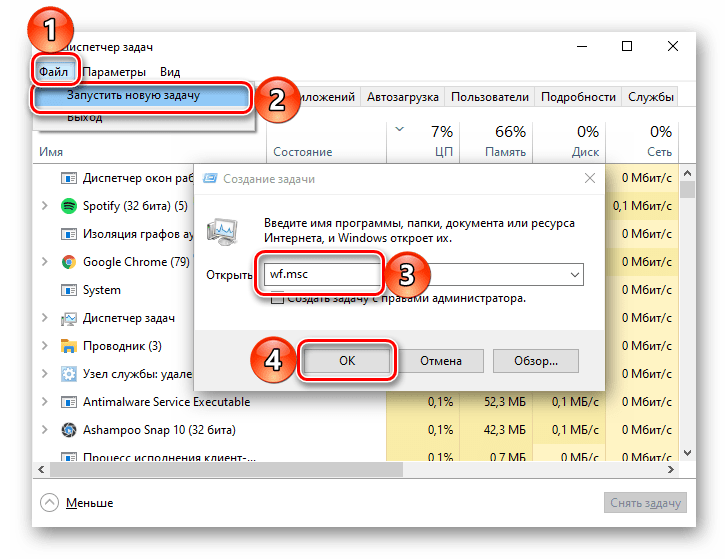The height and width of the screenshot is (559, 728).
Task: Click the Меньше circle arrow icon
Action: click(x=49, y=502)
